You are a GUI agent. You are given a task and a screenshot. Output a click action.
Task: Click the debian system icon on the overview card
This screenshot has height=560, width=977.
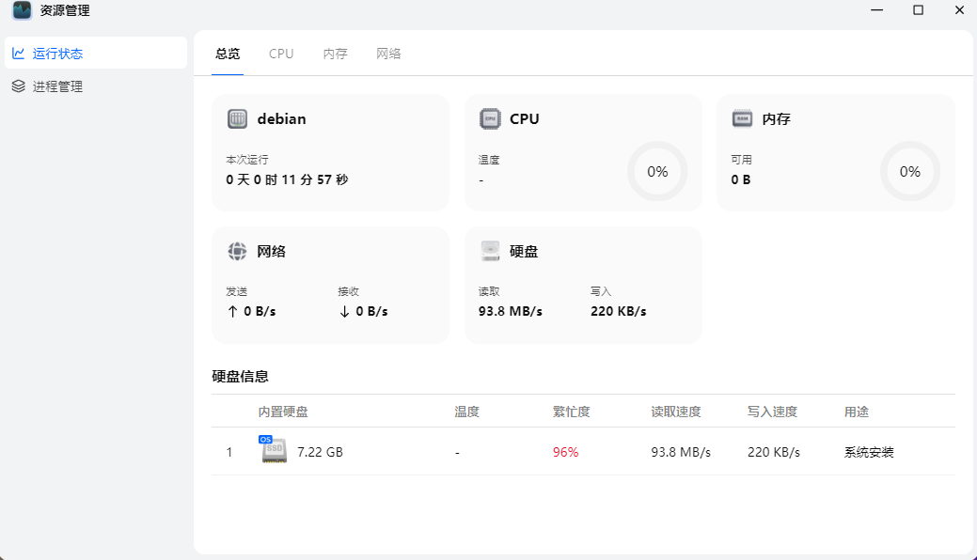tap(236, 118)
